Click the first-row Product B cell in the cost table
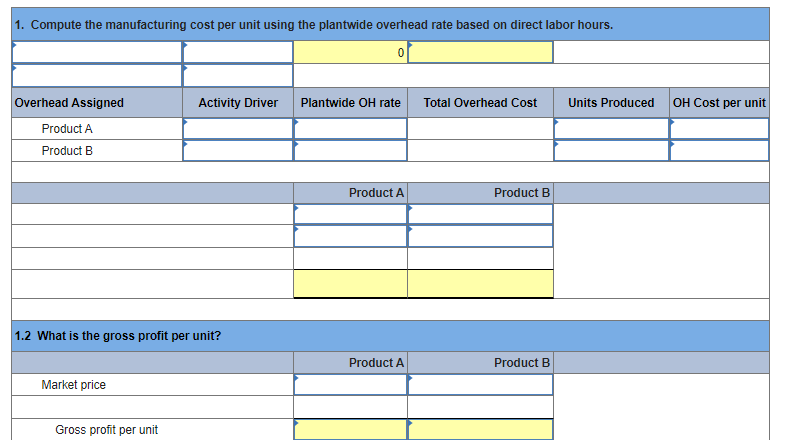Viewport: 785px width, 440px height. tap(481, 214)
